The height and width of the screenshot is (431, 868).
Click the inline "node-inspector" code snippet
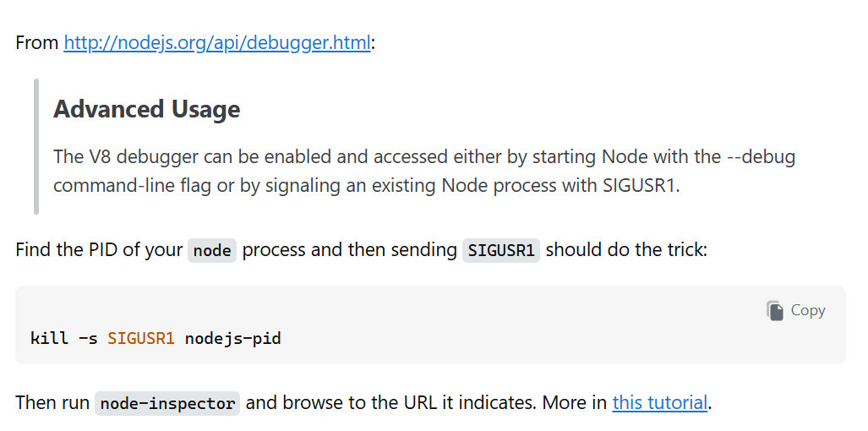tap(167, 403)
